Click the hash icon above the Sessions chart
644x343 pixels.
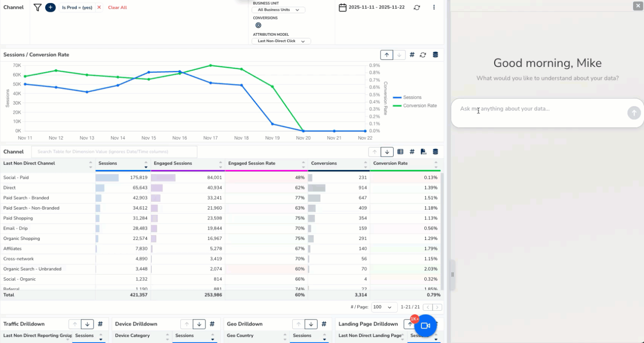(x=412, y=55)
